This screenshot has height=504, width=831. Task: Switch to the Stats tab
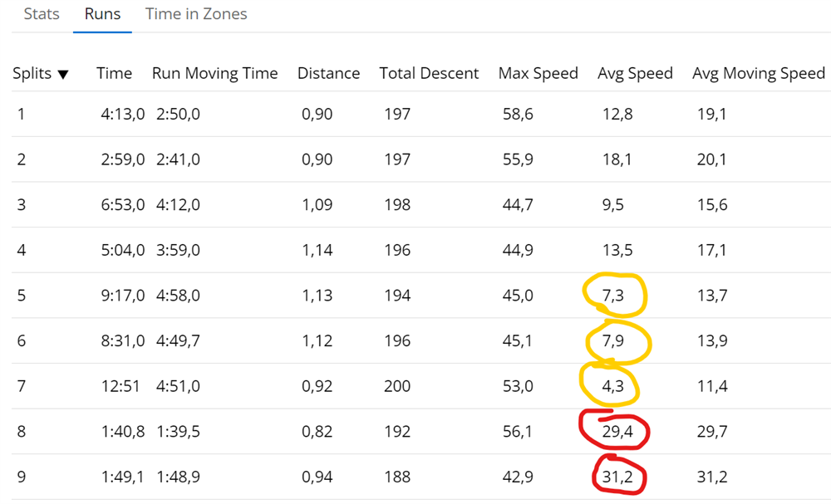42,14
